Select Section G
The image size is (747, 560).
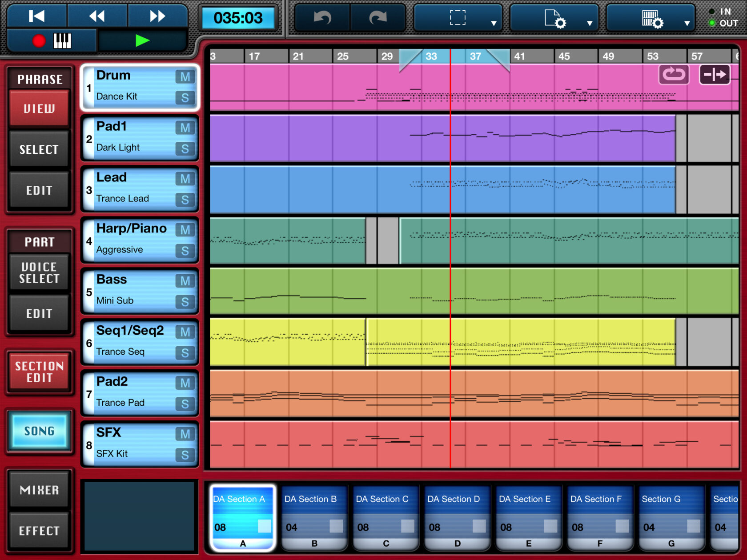click(x=671, y=518)
